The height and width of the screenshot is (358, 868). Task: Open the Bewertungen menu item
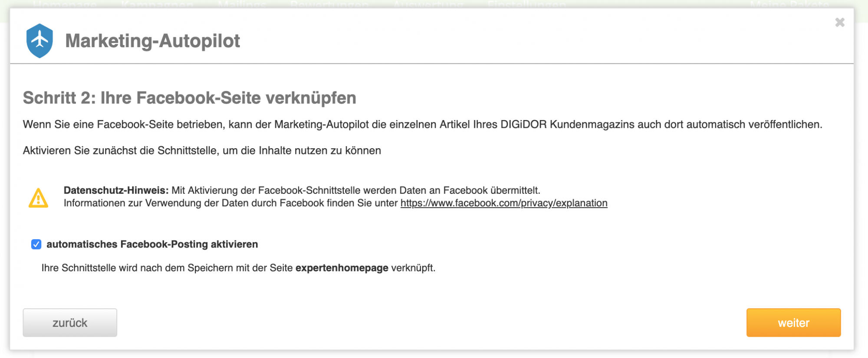[329, 4]
